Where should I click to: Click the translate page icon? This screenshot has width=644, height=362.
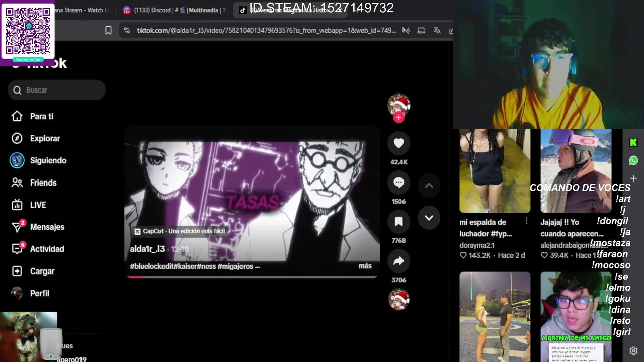point(437,31)
